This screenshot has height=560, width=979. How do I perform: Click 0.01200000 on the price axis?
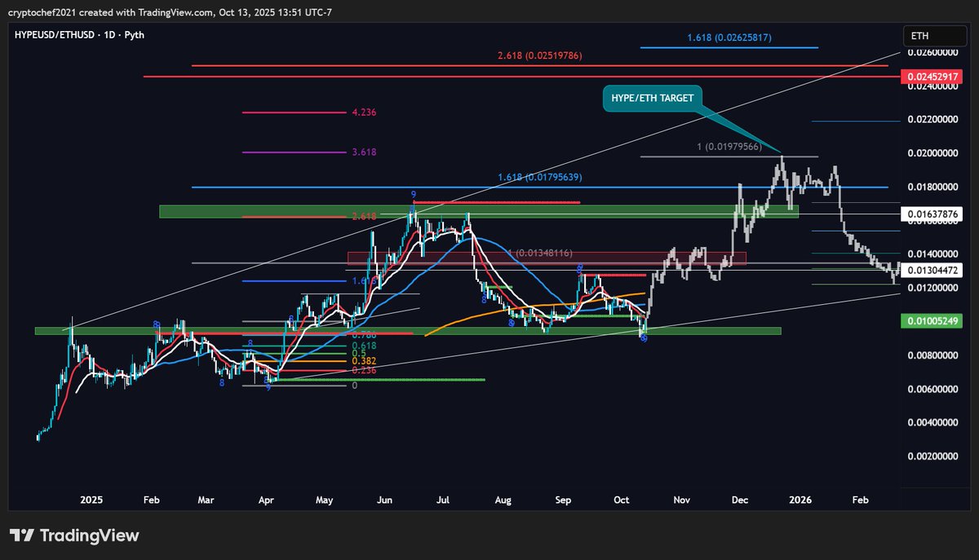point(933,289)
